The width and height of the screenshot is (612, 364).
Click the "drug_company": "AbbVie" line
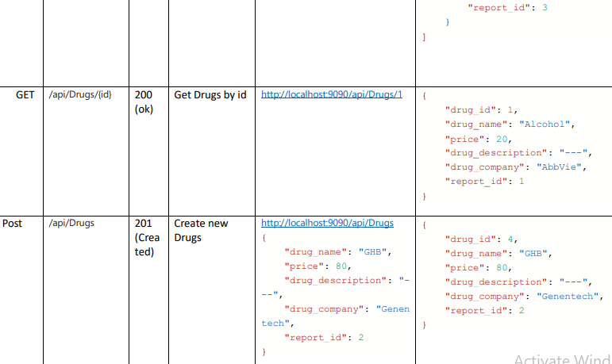[x=516, y=167]
